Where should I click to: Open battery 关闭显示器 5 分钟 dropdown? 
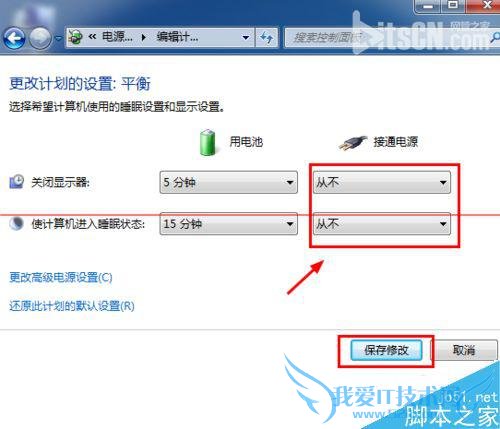pyautogui.click(x=228, y=182)
